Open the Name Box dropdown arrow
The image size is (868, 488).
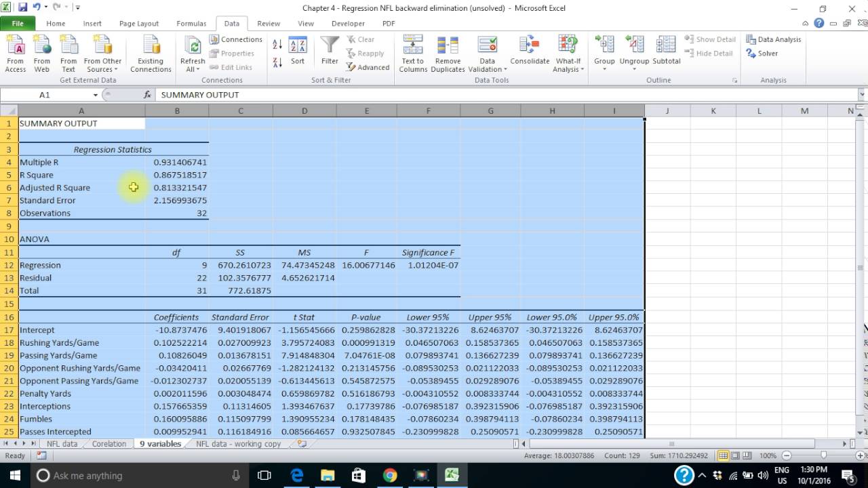[96, 95]
